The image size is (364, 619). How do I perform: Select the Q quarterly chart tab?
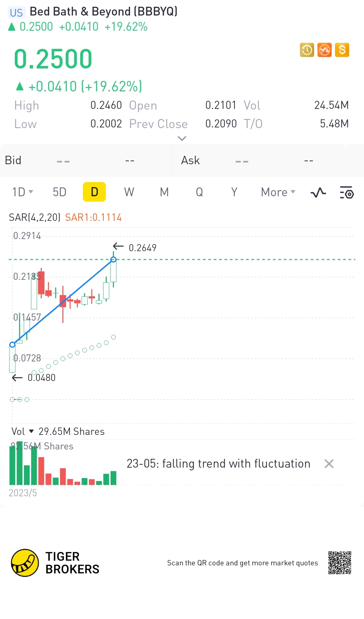coord(199,192)
